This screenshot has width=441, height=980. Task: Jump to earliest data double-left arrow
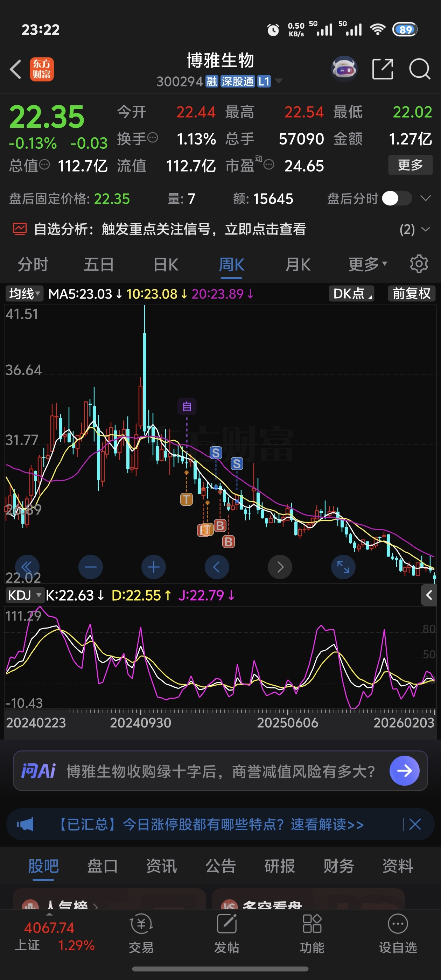coord(27,567)
